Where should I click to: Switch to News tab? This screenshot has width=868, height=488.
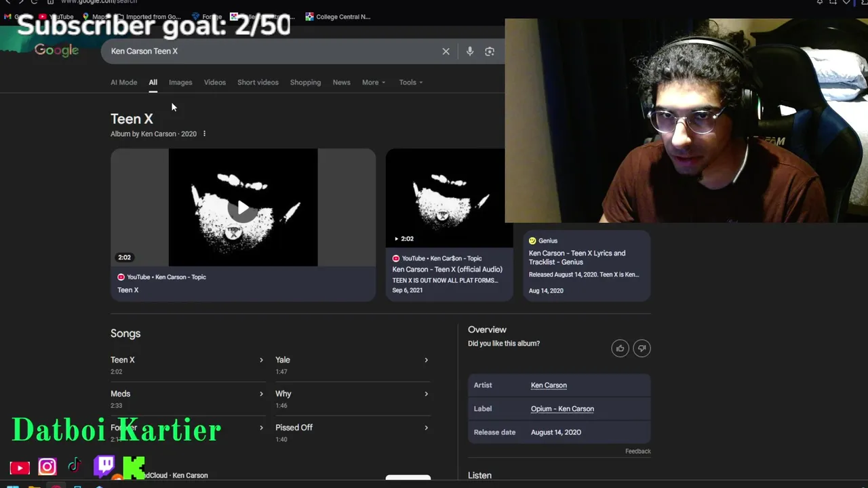pos(341,83)
